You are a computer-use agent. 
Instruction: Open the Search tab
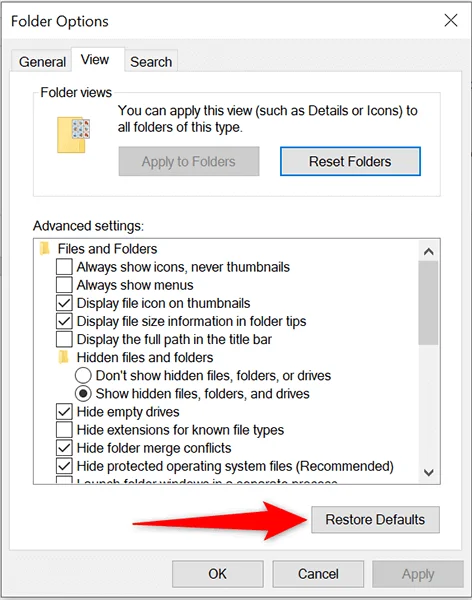coord(151,62)
